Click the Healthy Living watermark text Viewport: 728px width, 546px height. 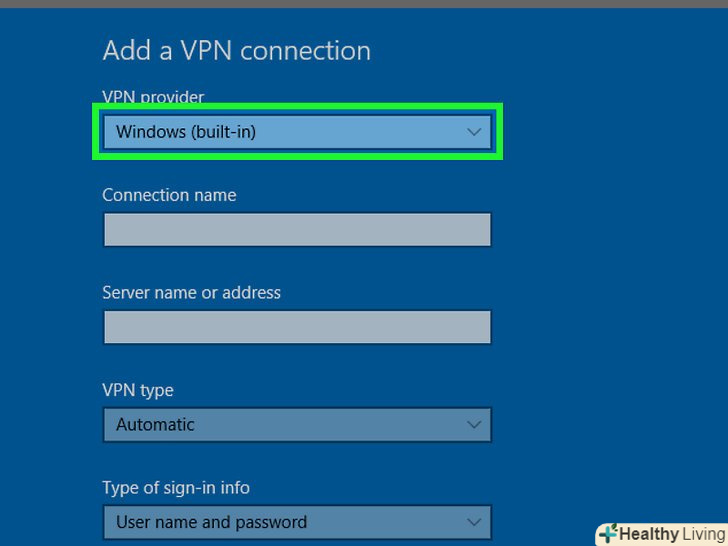tap(671, 534)
